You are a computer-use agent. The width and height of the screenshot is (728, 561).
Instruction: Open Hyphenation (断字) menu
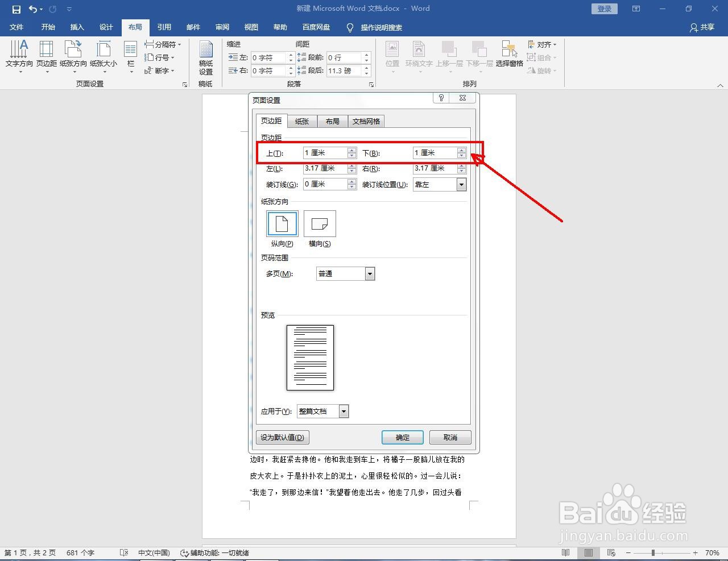tap(159, 70)
